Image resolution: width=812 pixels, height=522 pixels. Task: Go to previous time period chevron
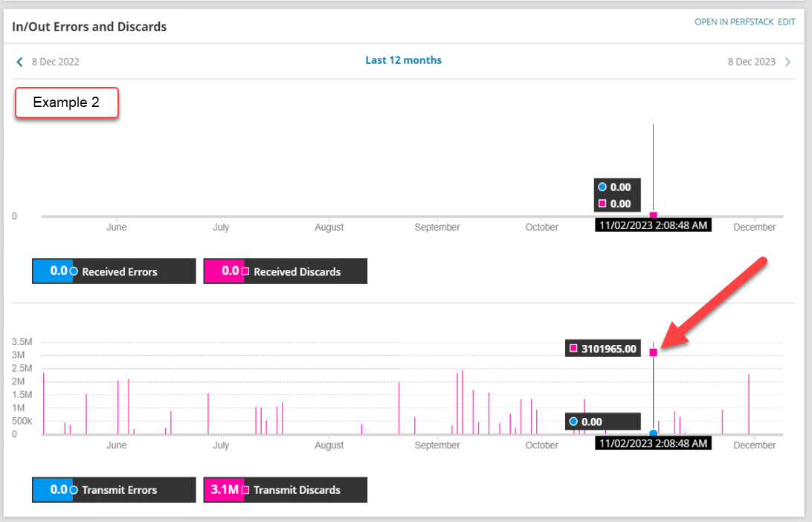19,62
